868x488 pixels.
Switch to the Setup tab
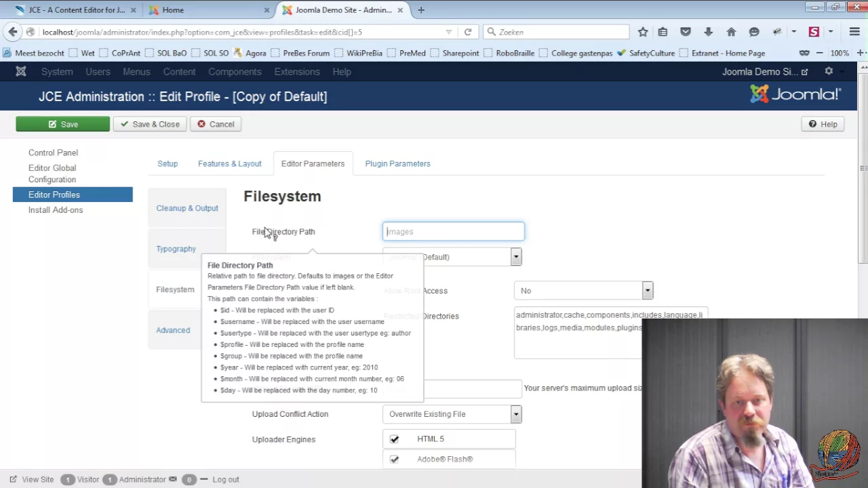click(x=167, y=163)
